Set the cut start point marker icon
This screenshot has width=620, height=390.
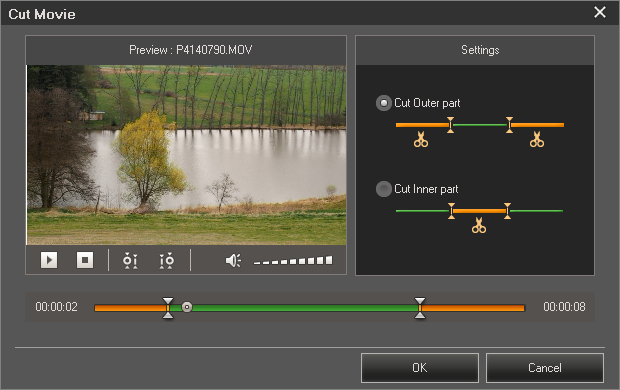tap(130, 261)
